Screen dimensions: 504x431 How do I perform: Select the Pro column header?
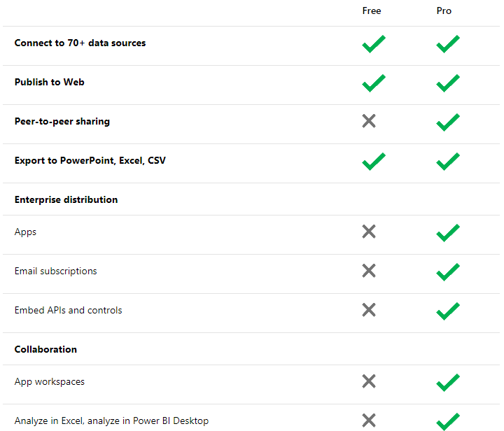click(x=444, y=10)
